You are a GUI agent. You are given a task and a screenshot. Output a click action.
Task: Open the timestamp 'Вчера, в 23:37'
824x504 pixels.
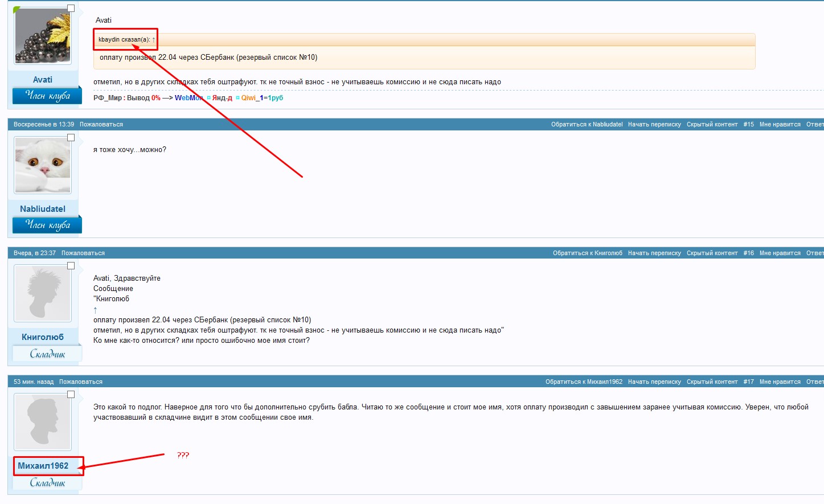pyautogui.click(x=35, y=253)
